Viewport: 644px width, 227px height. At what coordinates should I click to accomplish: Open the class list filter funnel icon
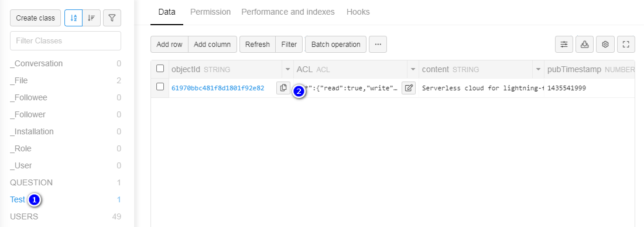tap(112, 18)
